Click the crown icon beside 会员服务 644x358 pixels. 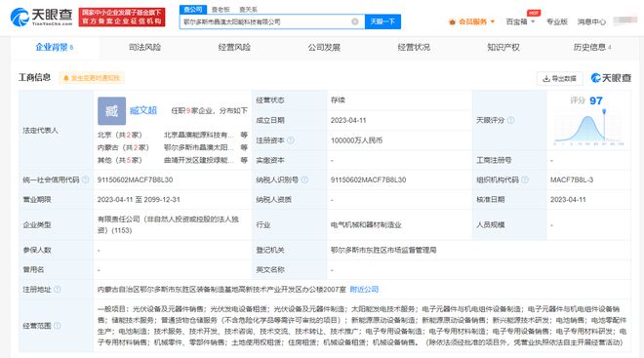coord(452,21)
